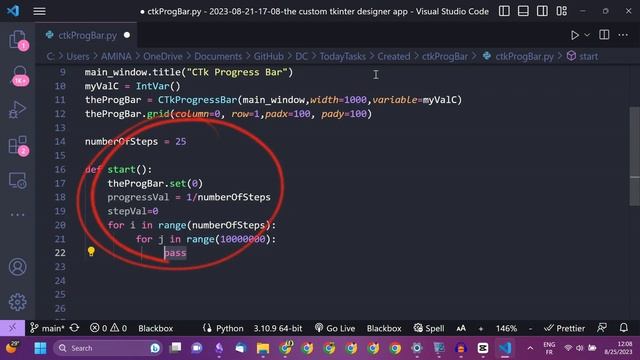Click the AA font size status item
The image size is (640, 360).
point(461,328)
